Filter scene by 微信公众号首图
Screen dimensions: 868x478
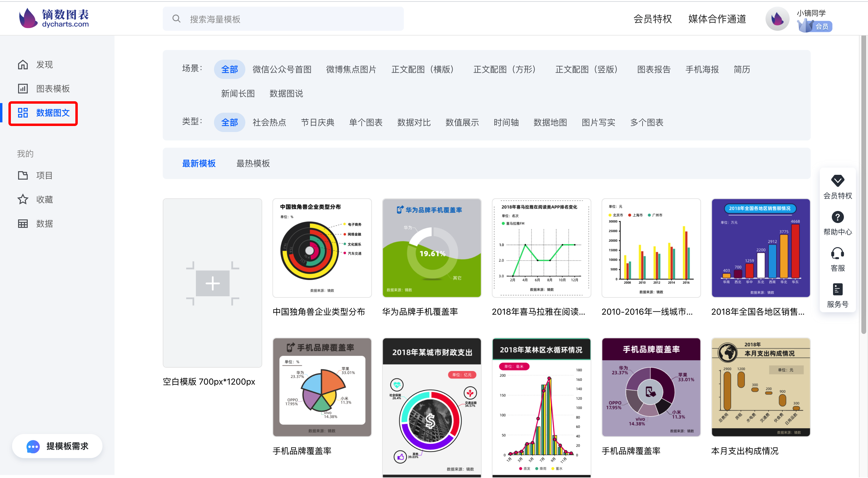point(282,69)
